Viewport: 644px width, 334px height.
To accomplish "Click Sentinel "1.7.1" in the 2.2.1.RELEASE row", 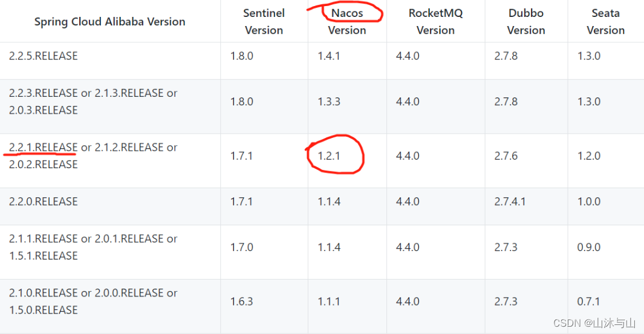I will pos(241,156).
